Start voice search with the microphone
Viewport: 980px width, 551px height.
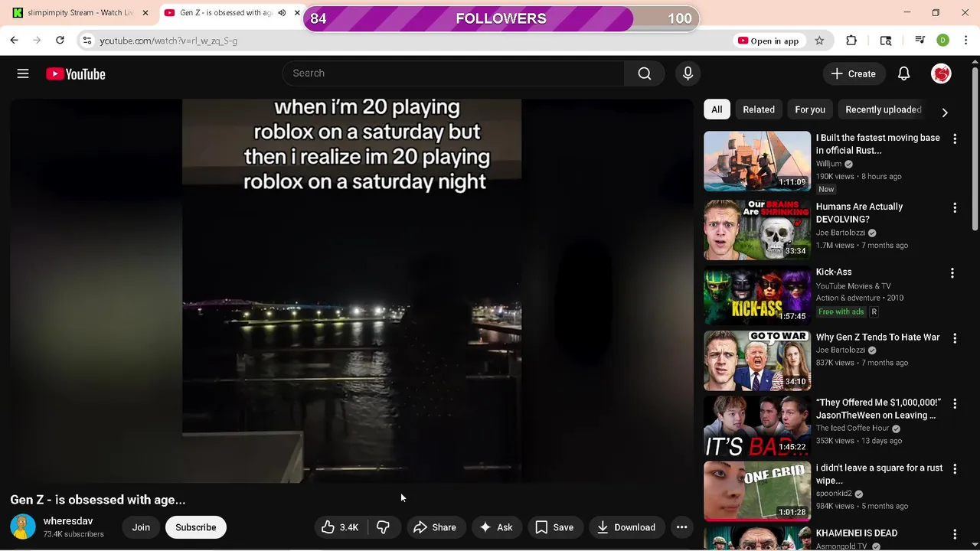pyautogui.click(x=688, y=73)
